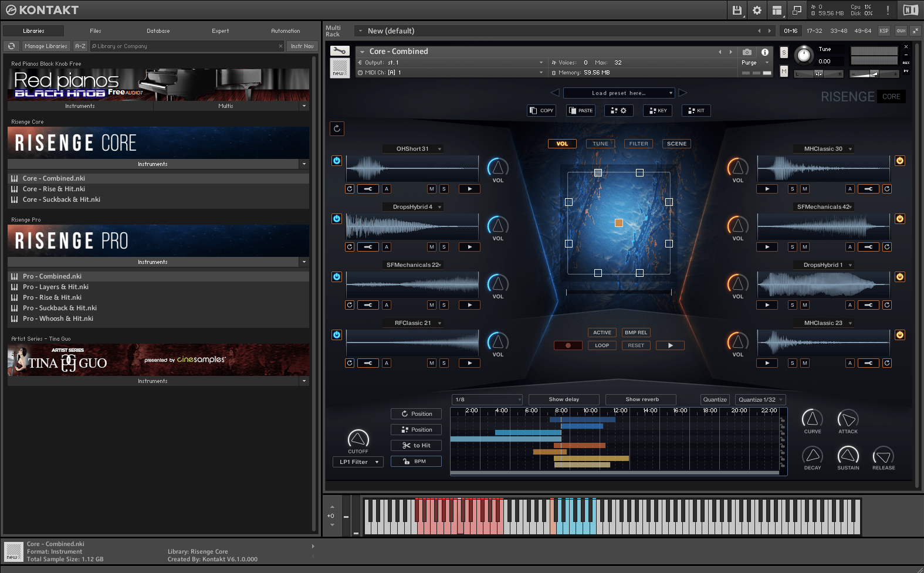The image size is (924, 573).
Task: Toggle power for SFMechanicals 22 layer
Action: 337,277
